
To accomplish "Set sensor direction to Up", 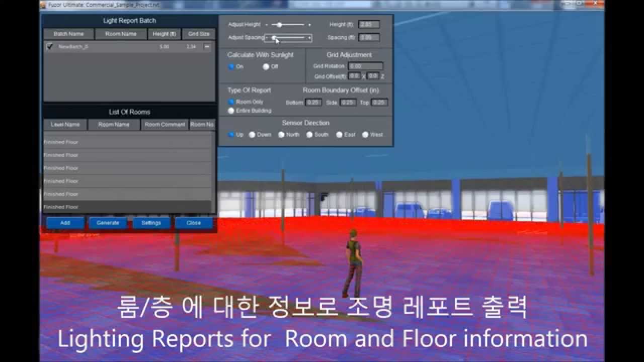I will pos(231,134).
